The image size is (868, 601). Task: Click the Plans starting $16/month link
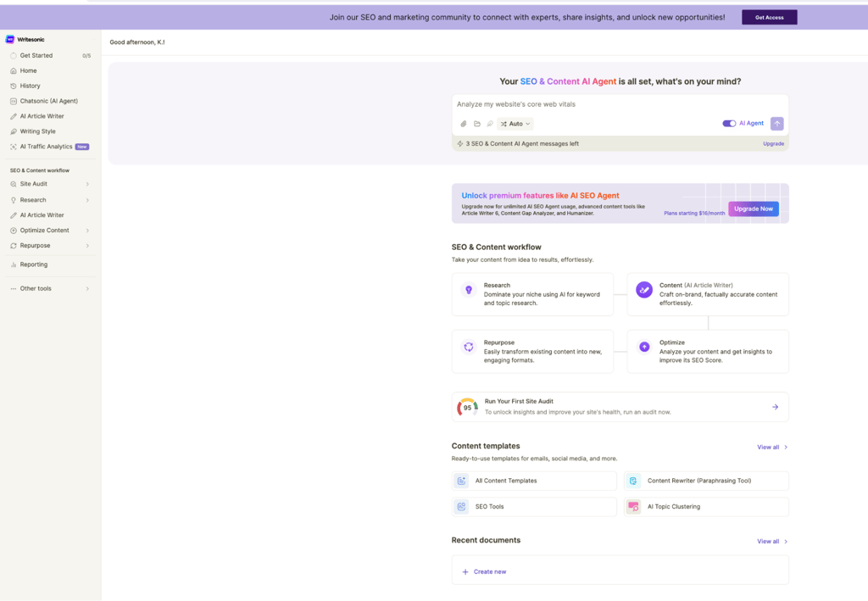[x=694, y=213]
